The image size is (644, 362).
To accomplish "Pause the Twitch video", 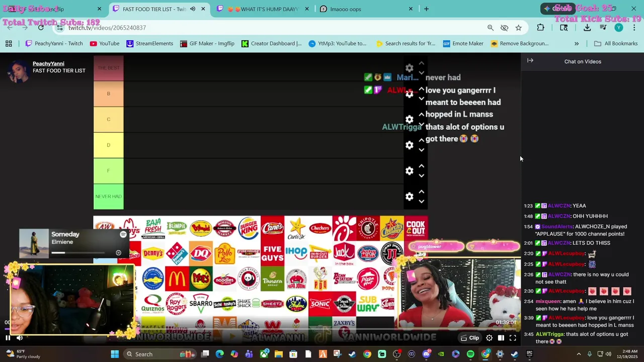I will point(8,338).
